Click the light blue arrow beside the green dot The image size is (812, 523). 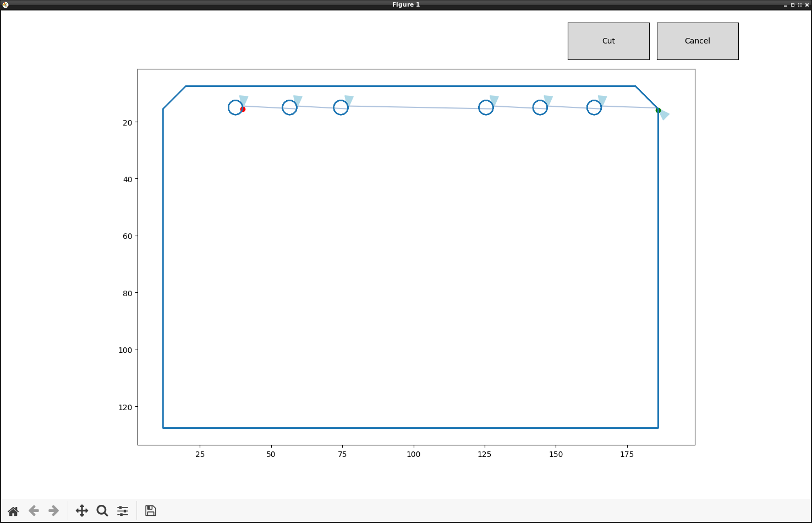pos(665,115)
